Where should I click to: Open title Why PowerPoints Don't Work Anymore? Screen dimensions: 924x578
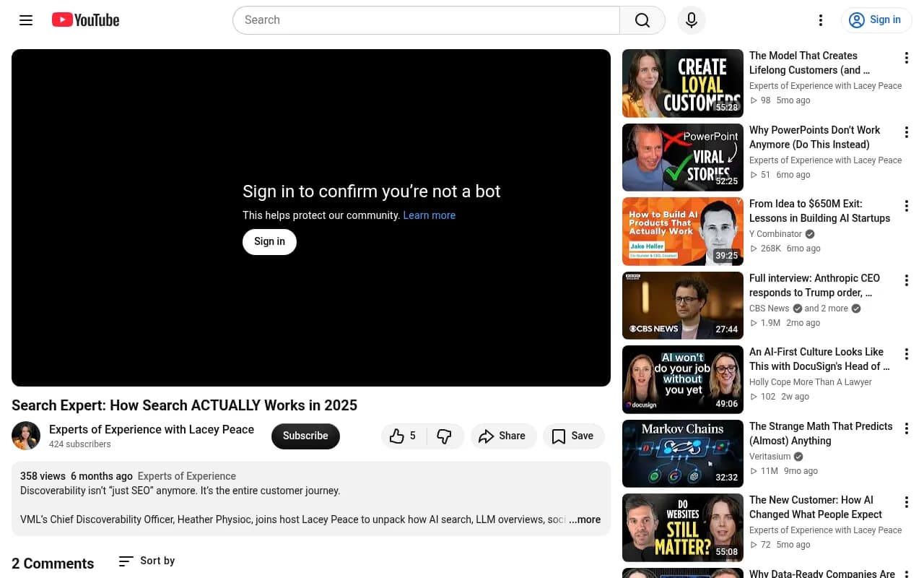[814, 137]
